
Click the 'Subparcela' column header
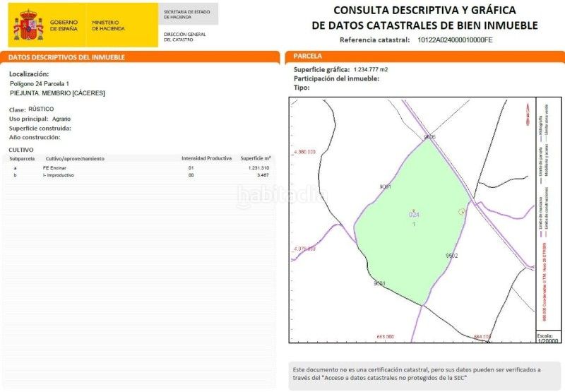pyautogui.click(x=22, y=158)
